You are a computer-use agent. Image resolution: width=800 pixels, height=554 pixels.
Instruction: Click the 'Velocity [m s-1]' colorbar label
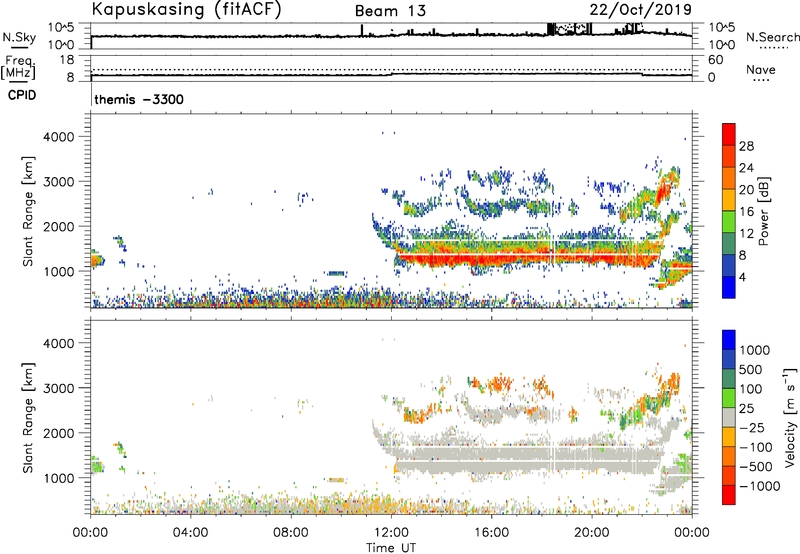click(790, 417)
